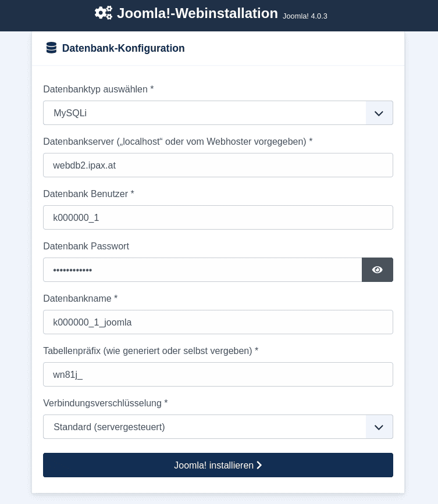Click into the Datenbank Passwort field
Image resolution: width=438 pixels, height=504 pixels.
point(202,270)
